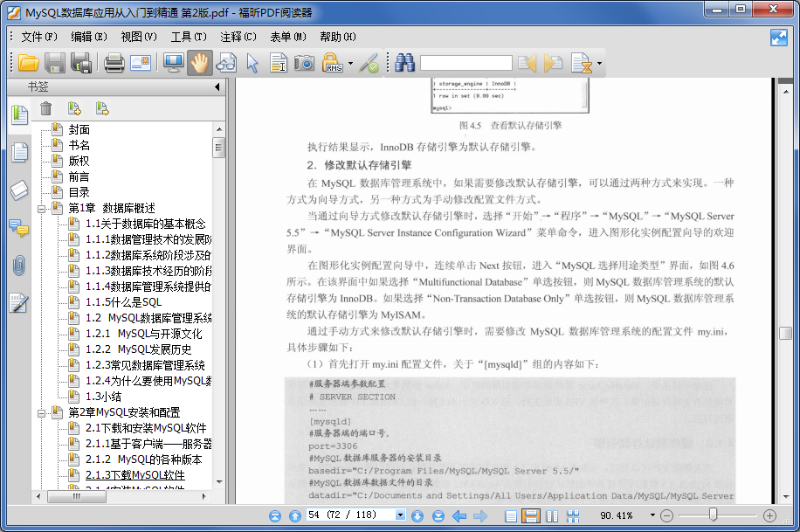Click the email document icon
Screen dimensions: 800x532
(141, 63)
